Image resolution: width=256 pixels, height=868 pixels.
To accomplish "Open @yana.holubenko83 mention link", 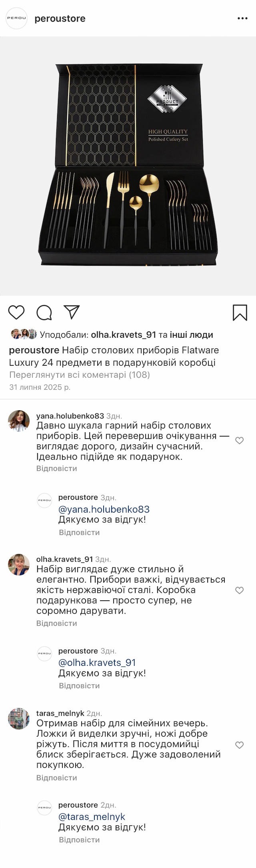I will pos(104,509).
